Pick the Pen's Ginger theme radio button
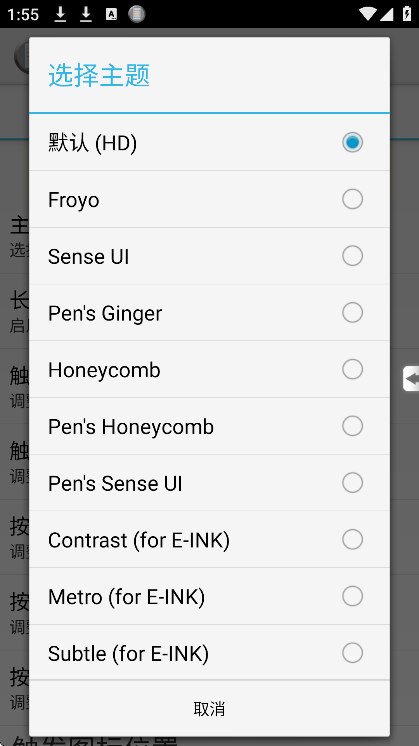The width and height of the screenshot is (419, 746). (x=352, y=313)
